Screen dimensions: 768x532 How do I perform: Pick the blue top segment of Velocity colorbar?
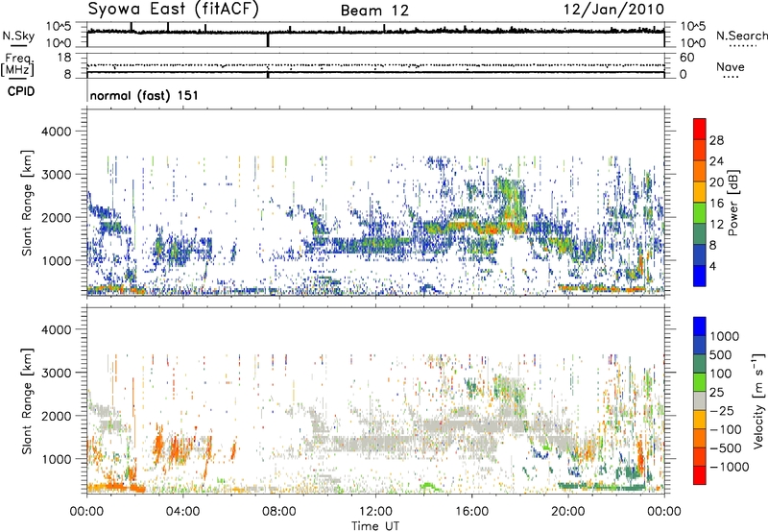(x=700, y=326)
